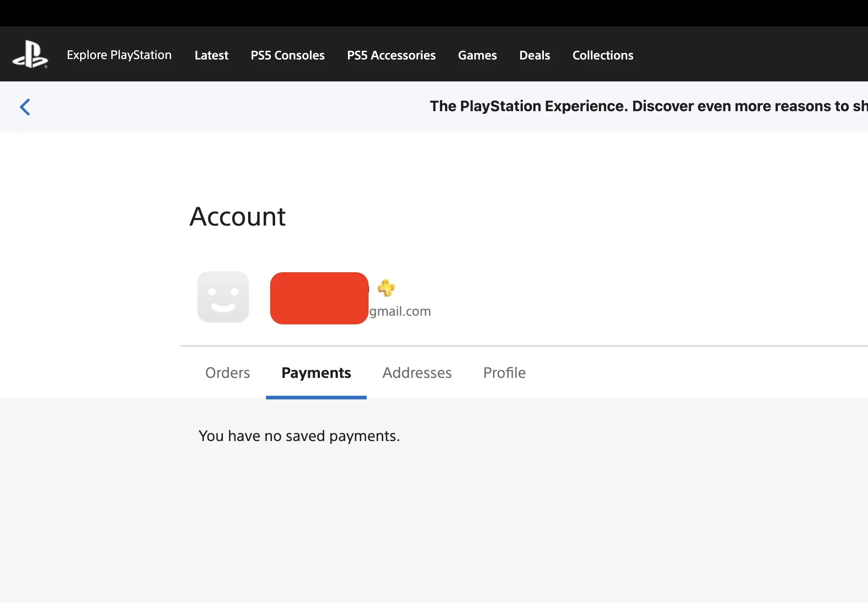Click the gmail.com email address text
This screenshot has width=868, height=603.
(400, 311)
